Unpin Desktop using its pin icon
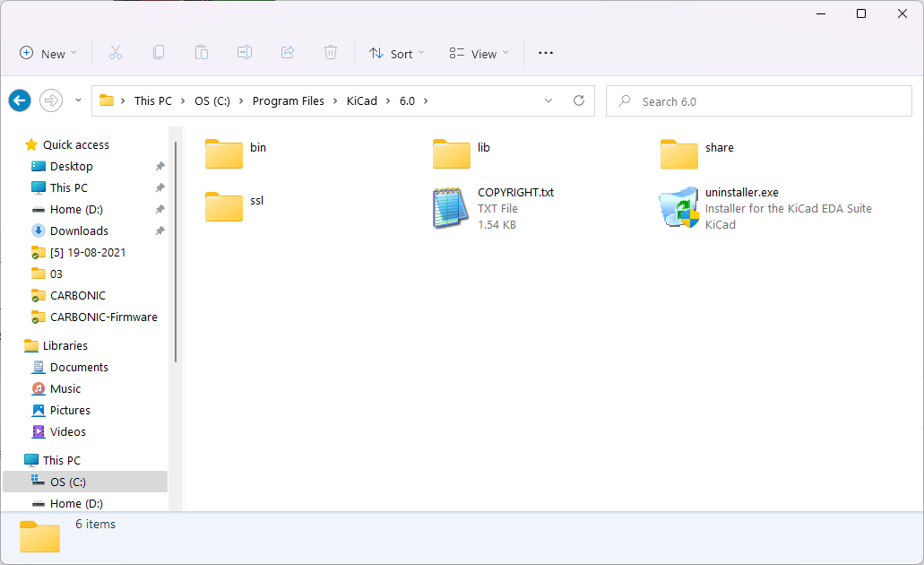The image size is (924, 565). 160,166
